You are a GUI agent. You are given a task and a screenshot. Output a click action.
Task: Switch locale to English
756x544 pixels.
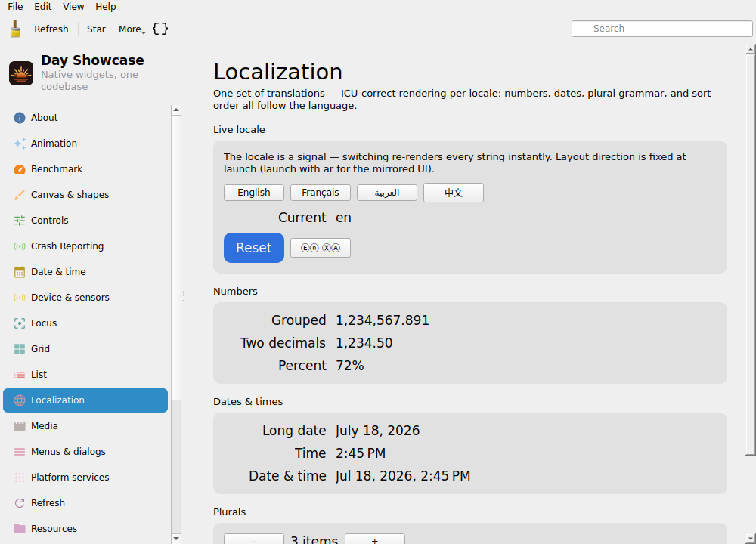point(253,193)
